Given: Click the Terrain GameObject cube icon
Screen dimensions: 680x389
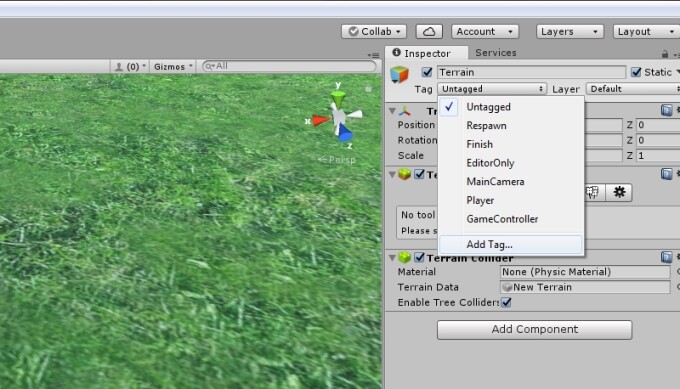Looking at the screenshot, I should [x=399, y=74].
